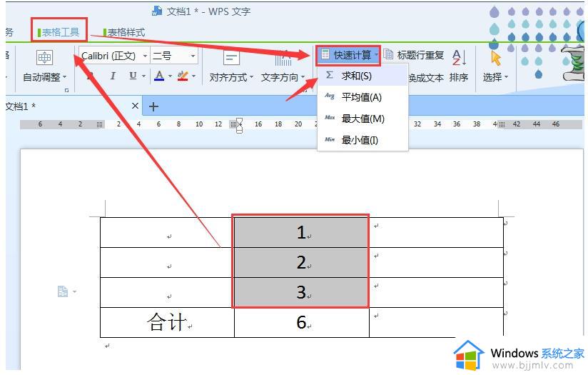The image size is (588, 375).
Task: Click the 快速计算 button
Action: tap(348, 55)
